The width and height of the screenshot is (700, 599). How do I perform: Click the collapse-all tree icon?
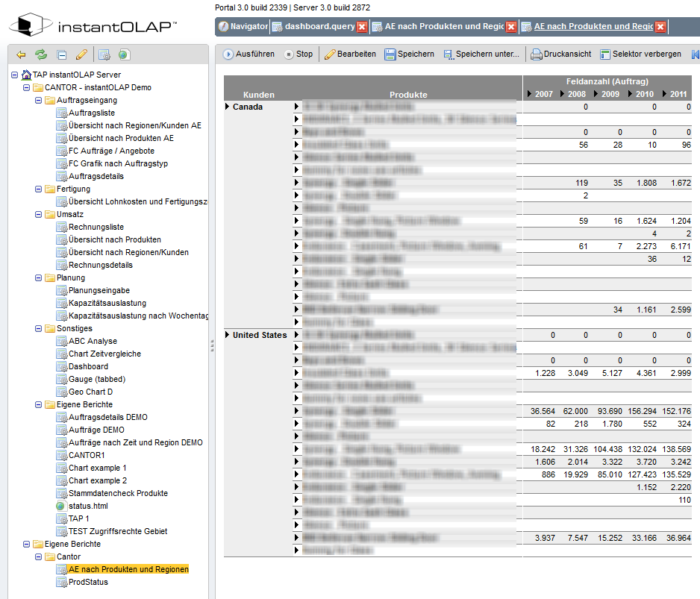(62, 55)
